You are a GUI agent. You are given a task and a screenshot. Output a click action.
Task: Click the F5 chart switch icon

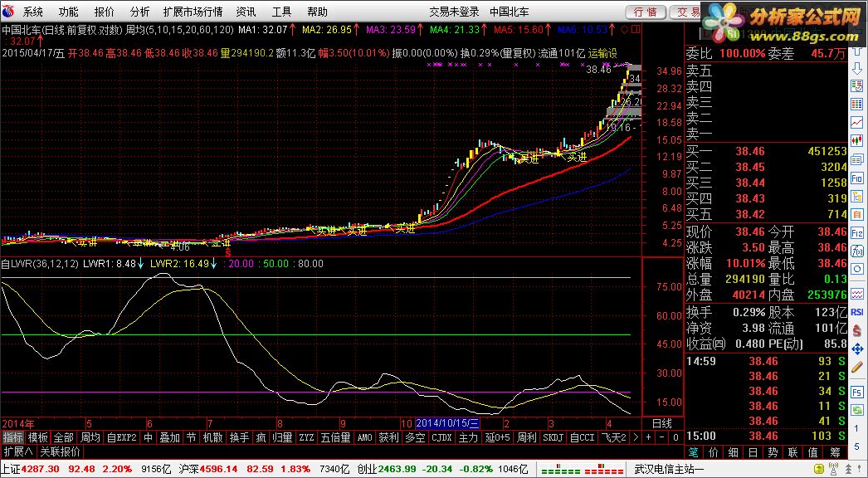(x=857, y=392)
